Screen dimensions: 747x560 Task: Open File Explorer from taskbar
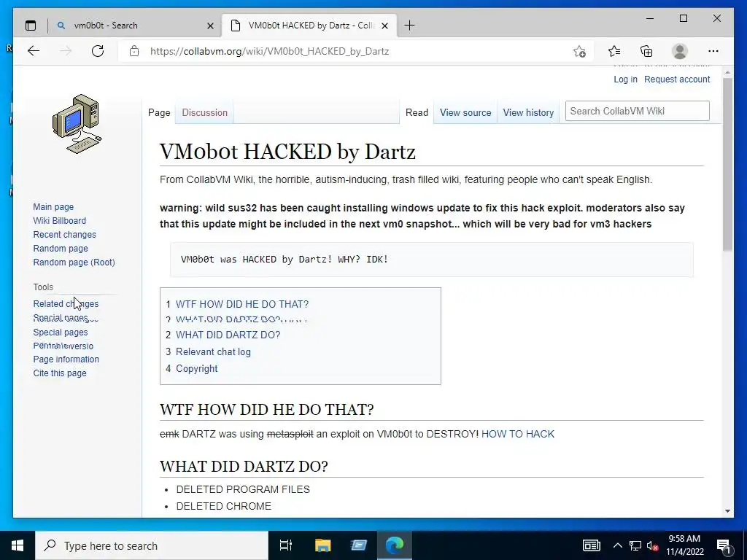[322, 545]
